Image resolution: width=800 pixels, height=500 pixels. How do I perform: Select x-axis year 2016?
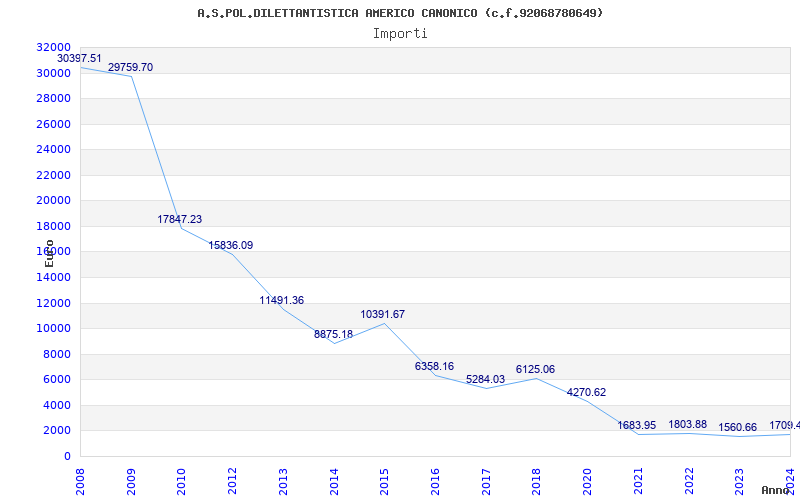(x=435, y=482)
